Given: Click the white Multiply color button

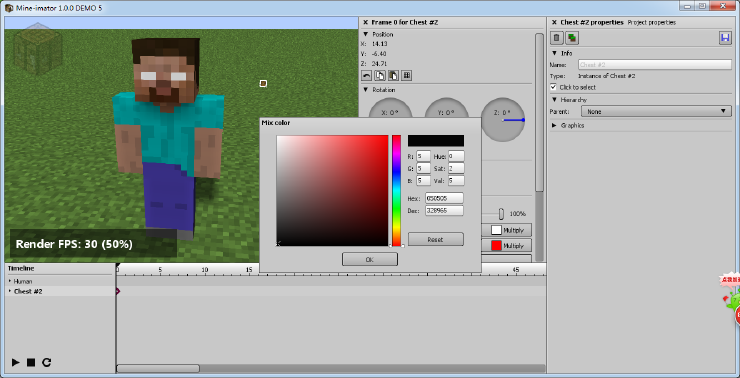Looking at the screenshot, I should [x=507, y=230].
